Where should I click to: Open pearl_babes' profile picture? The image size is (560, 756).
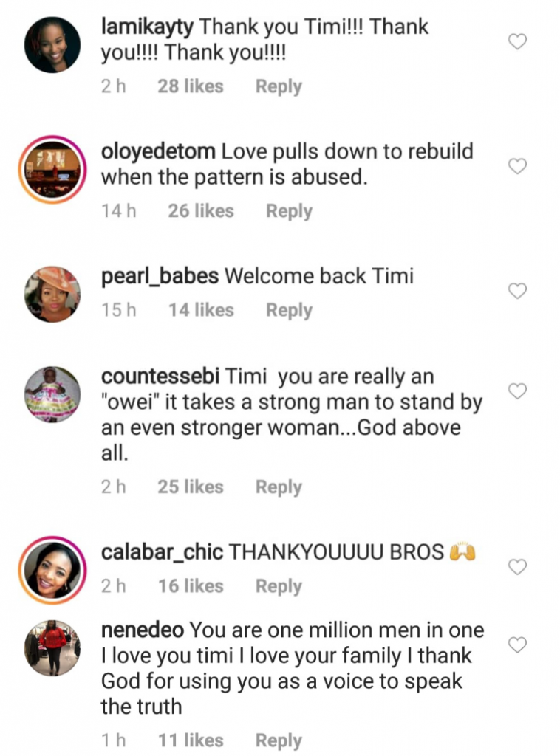[x=52, y=293]
